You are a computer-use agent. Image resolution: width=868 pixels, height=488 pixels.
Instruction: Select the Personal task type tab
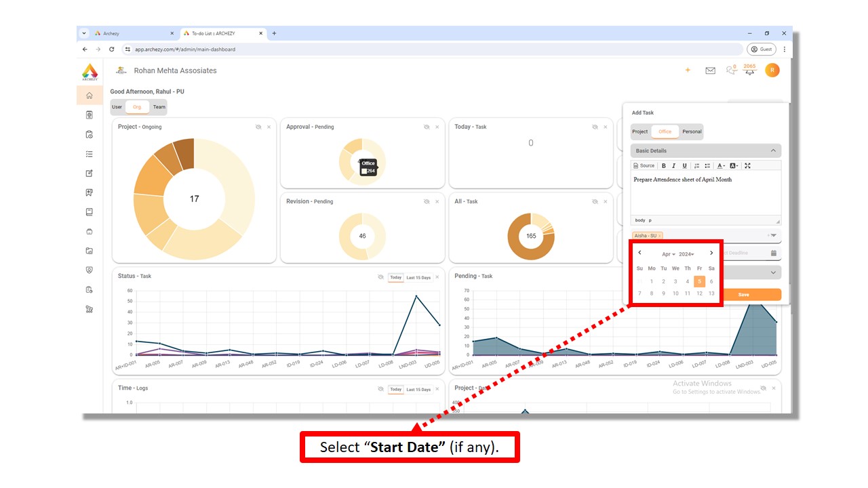692,131
